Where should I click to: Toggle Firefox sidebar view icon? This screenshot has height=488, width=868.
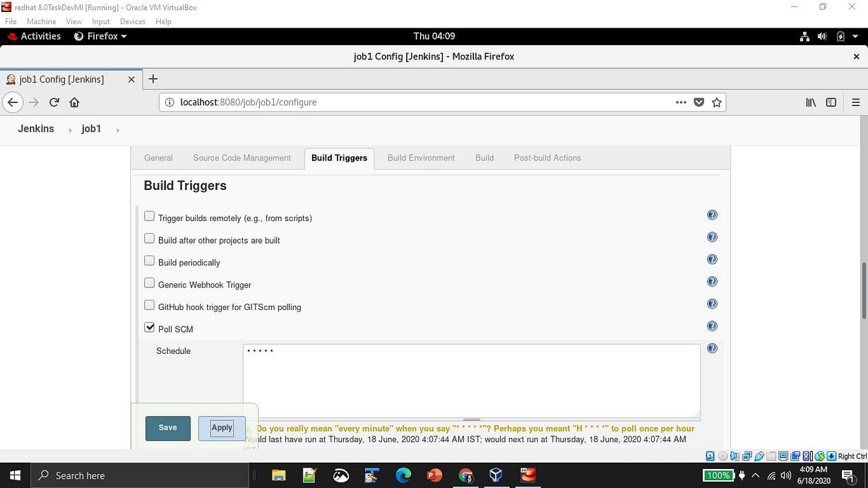click(x=831, y=102)
